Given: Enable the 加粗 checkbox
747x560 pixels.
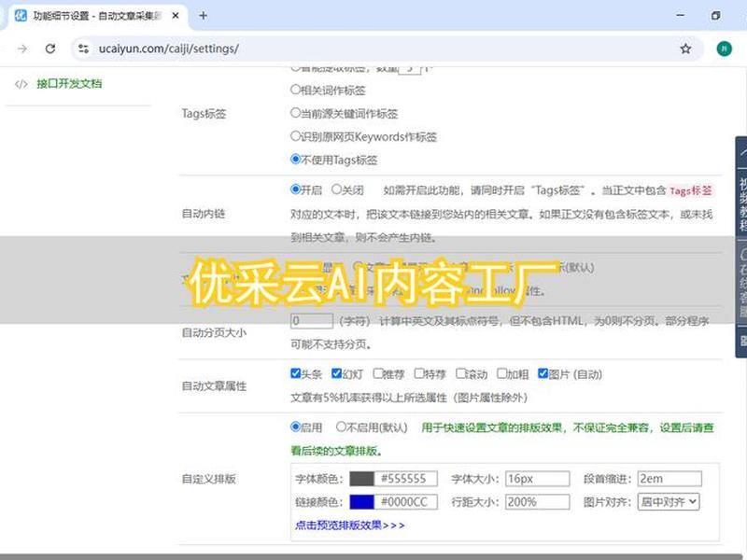Looking at the screenshot, I should 501,373.
